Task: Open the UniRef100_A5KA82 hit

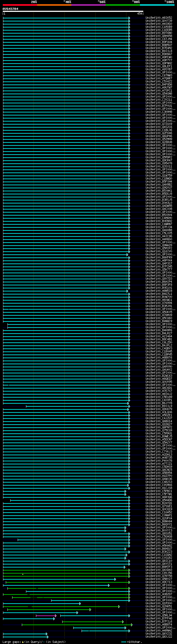Action: (159, 546)
